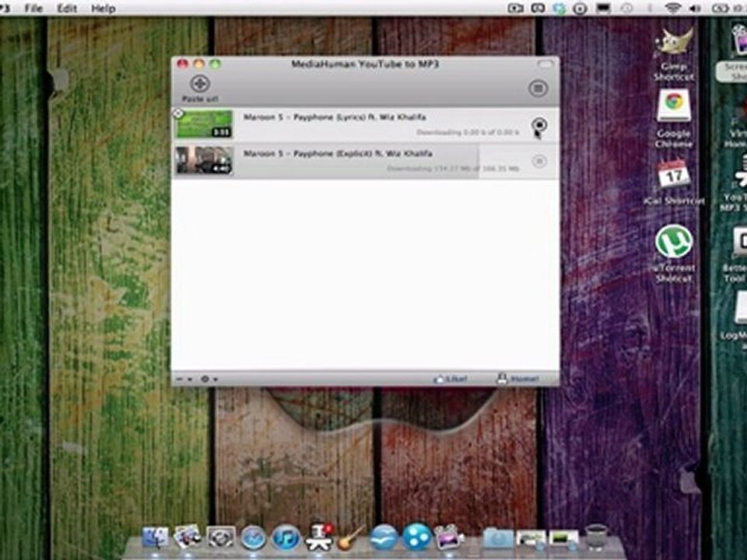Open the app with the red badge in the dock
Viewport: 747px width, 560px height.
[x=319, y=537]
